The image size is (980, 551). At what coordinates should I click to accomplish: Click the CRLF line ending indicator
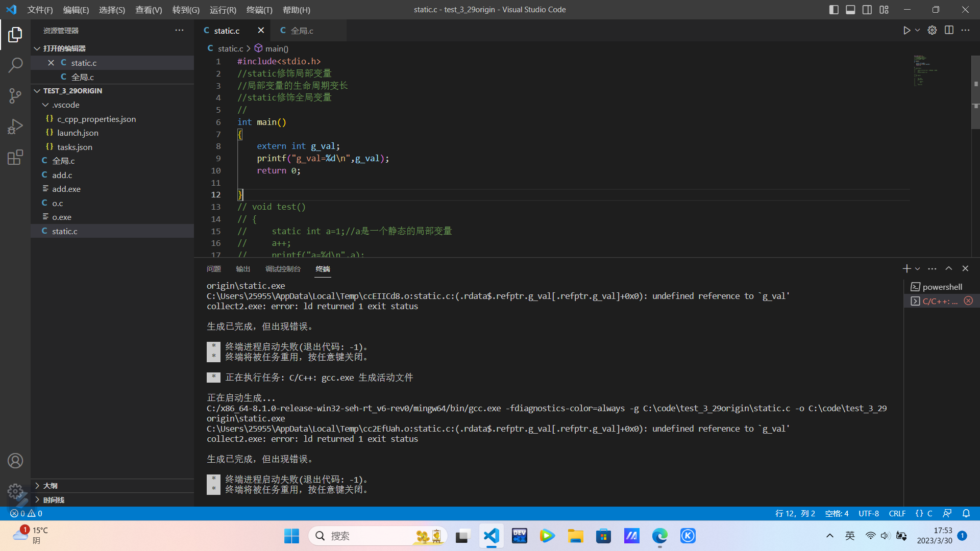click(897, 513)
